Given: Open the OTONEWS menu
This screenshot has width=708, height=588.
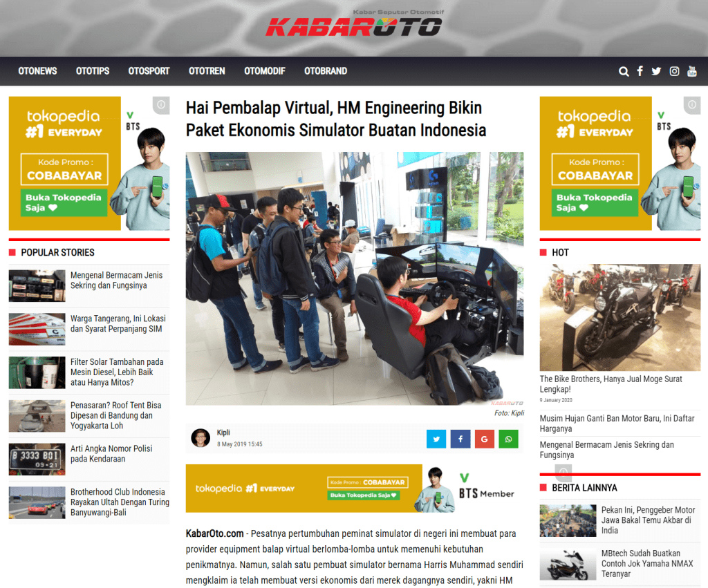Looking at the screenshot, I should (37, 71).
